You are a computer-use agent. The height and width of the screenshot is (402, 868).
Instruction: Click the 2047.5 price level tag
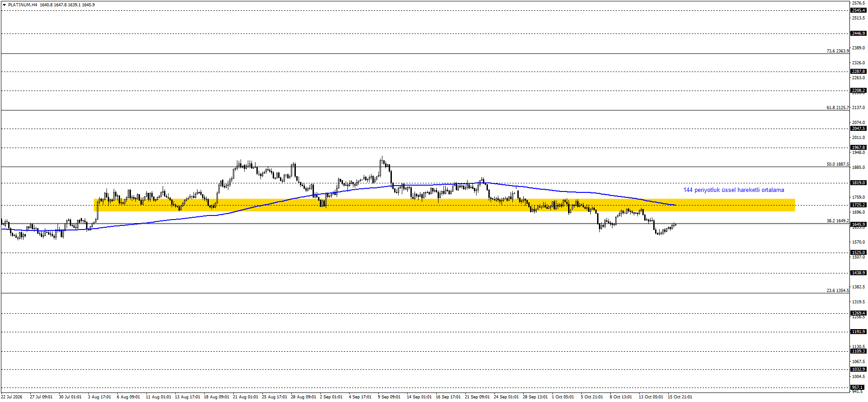tap(858, 129)
